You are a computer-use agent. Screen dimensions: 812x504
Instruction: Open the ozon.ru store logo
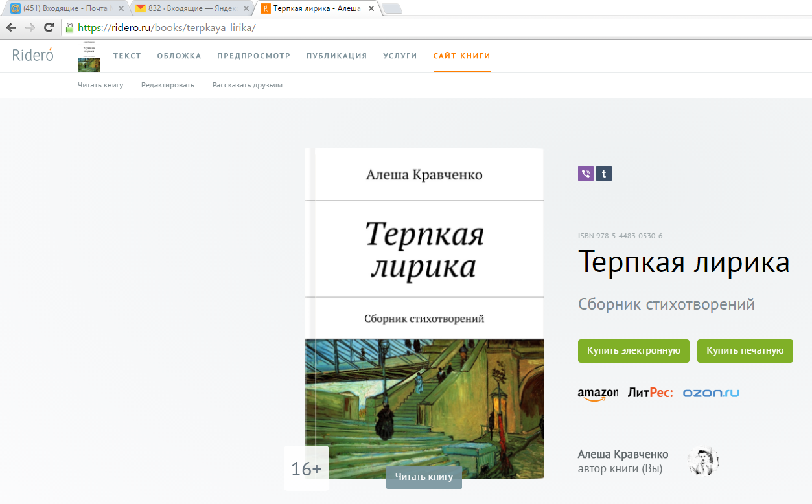click(x=711, y=393)
